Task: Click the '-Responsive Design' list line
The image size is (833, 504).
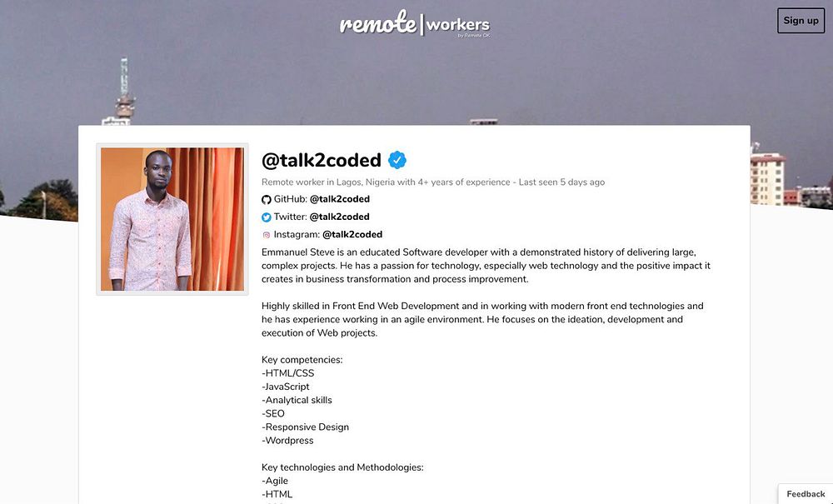Action: (305, 427)
